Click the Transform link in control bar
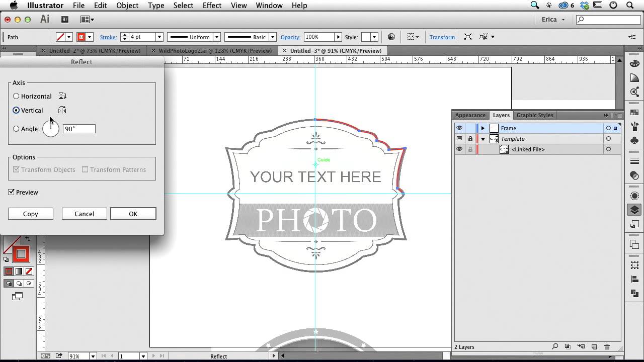This screenshot has height=362, width=644. tap(442, 37)
